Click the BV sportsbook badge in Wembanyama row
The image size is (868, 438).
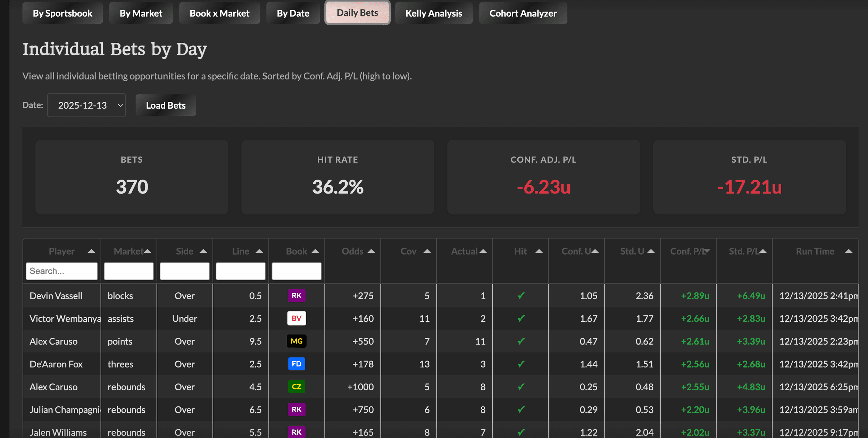[296, 318]
